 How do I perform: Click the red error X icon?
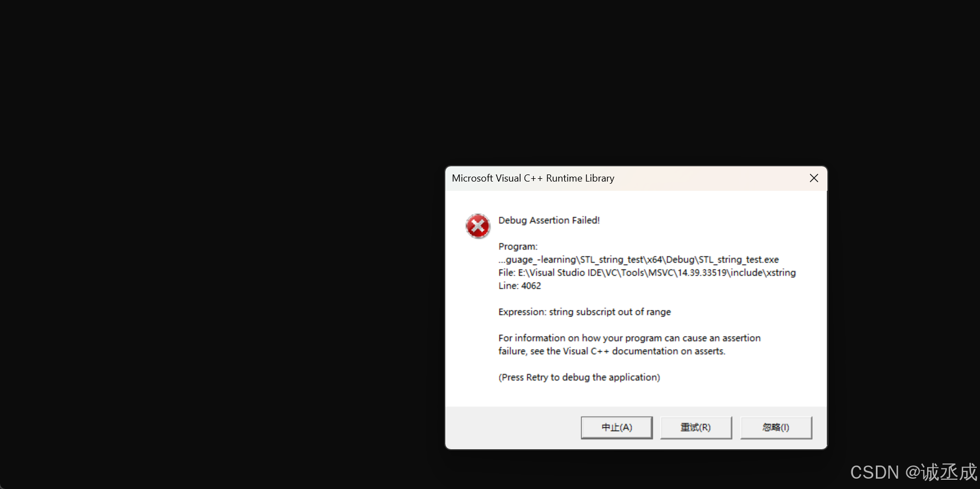pos(478,226)
